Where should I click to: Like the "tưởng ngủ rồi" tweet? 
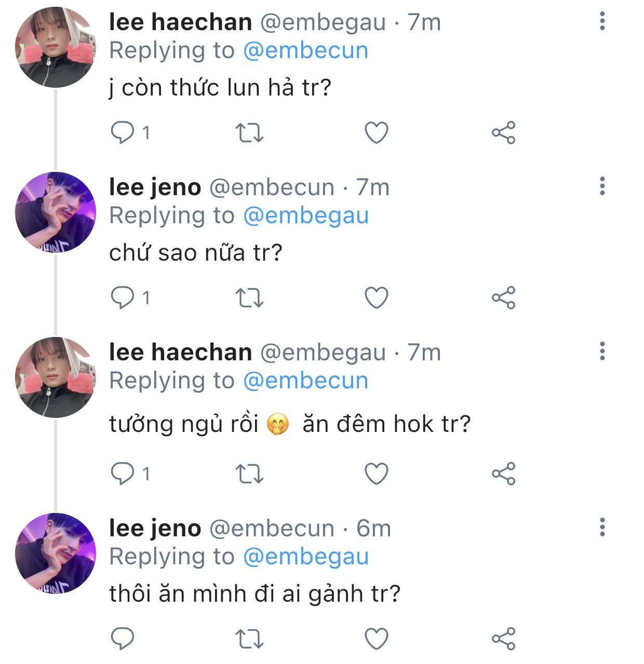[x=377, y=473]
